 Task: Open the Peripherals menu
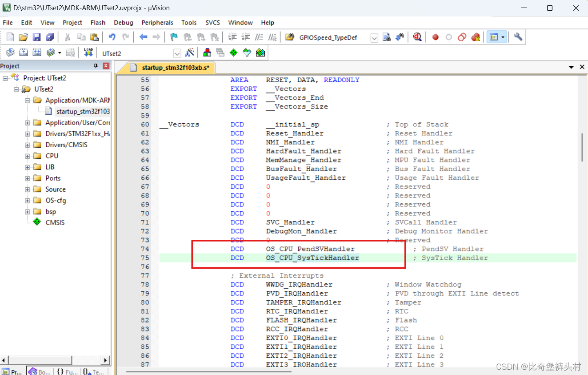[x=157, y=22]
